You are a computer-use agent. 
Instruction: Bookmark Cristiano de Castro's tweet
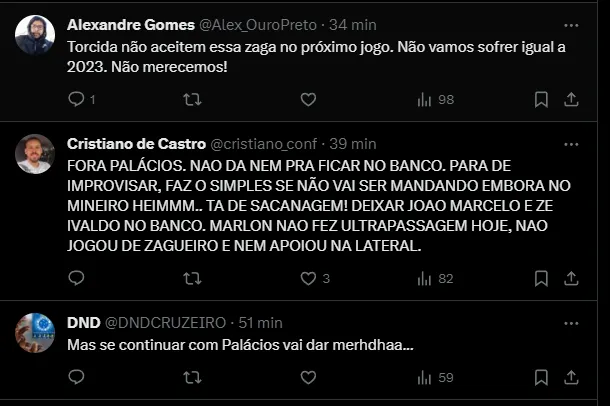pos(541,278)
